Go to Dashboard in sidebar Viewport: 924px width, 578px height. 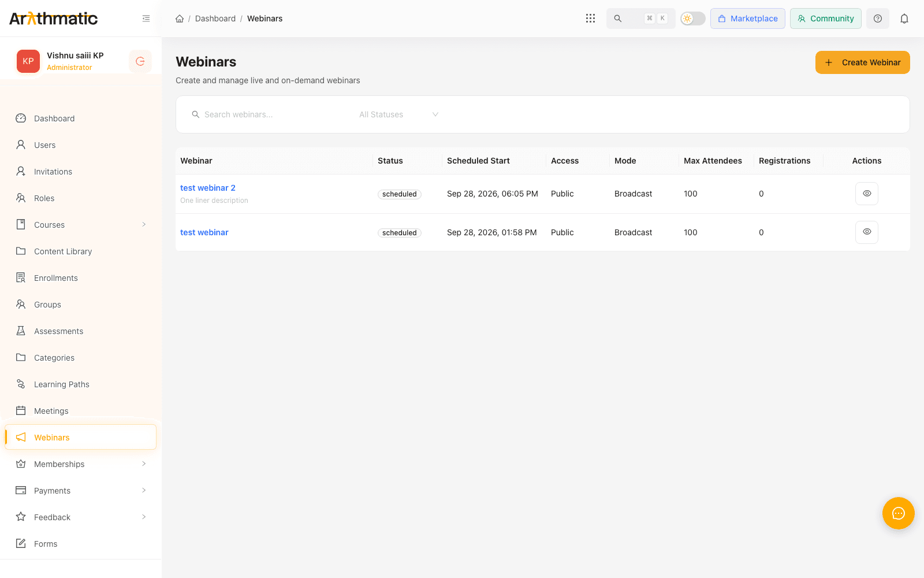[x=81, y=118]
